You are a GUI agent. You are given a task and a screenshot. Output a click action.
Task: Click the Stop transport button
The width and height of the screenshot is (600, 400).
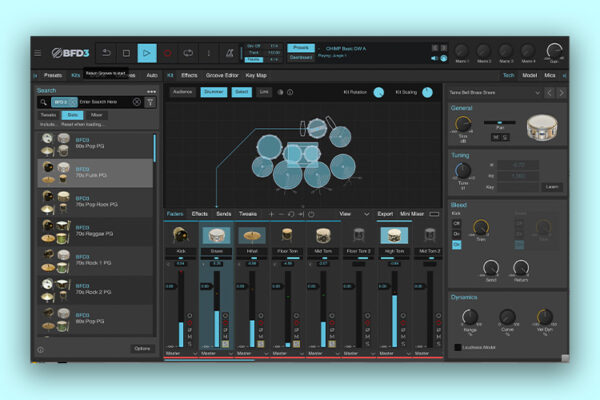click(x=126, y=53)
